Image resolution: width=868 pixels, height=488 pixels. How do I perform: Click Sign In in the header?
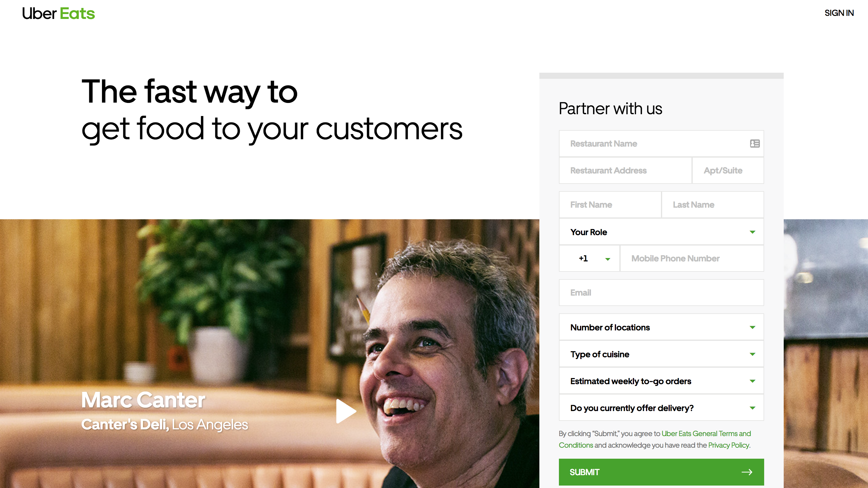click(x=839, y=13)
